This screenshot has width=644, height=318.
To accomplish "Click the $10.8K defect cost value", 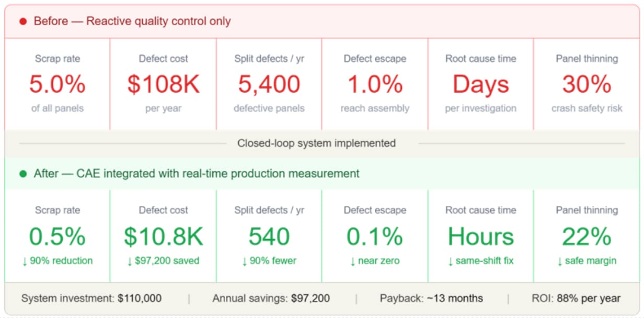I will pyautogui.click(x=163, y=236).
